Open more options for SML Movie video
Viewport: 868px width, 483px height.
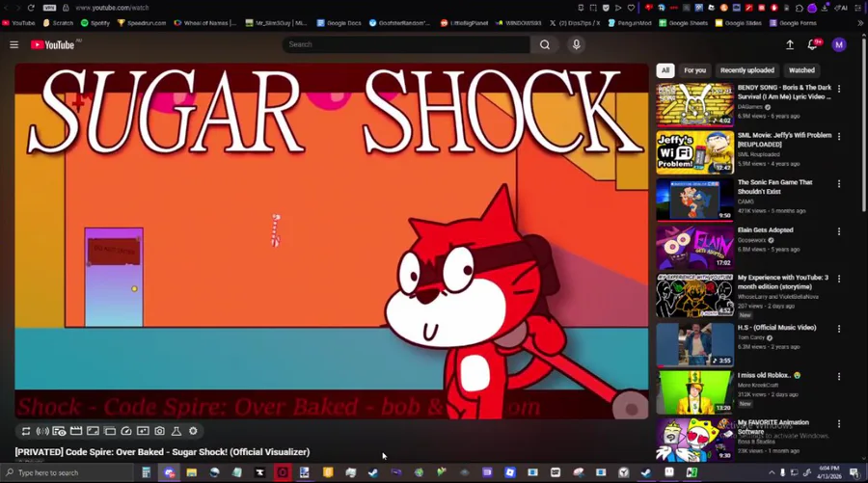coord(839,136)
